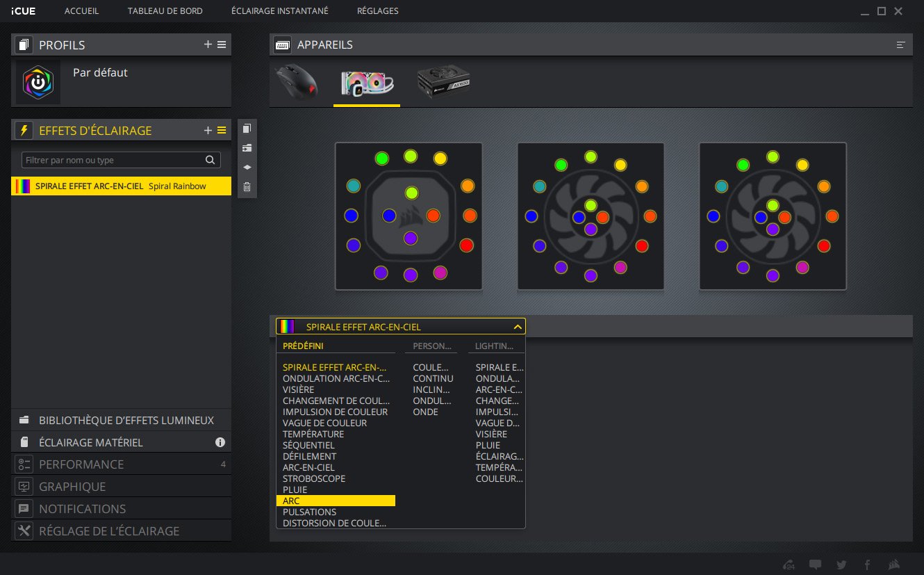Open the Effets d'éclairage hamburger menu
This screenshot has height=575, width=924.
pos(222,130)
